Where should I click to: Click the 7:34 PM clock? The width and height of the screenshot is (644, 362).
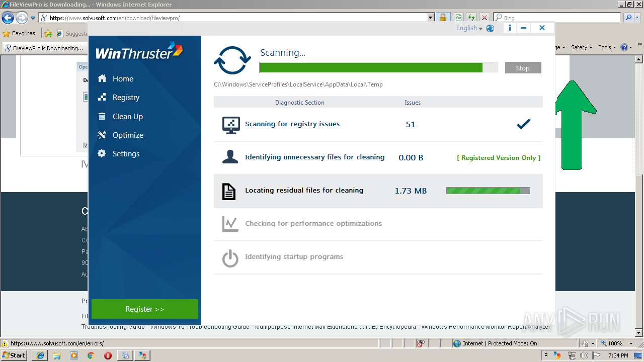[617, 355]
